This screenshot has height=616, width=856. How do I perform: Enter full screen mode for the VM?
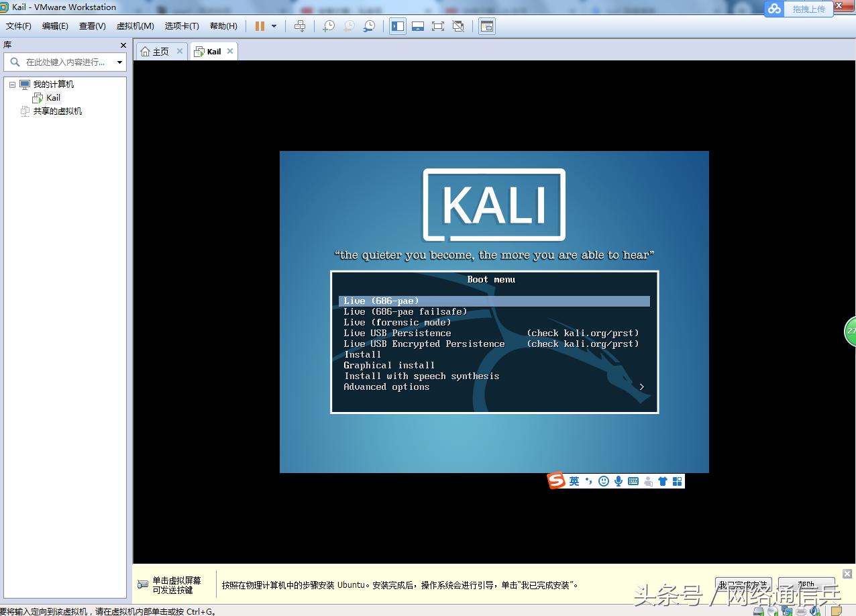(x=439, y=25)
